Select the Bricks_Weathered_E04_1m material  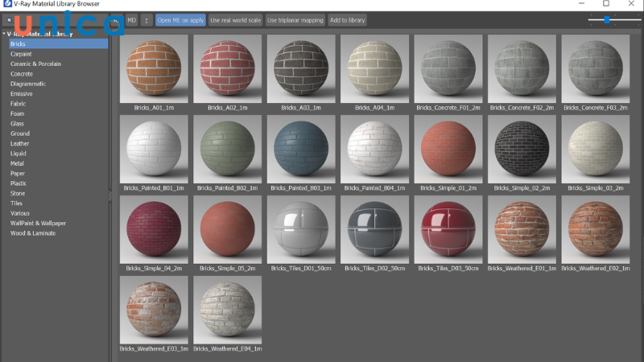[x=227, y=310]
